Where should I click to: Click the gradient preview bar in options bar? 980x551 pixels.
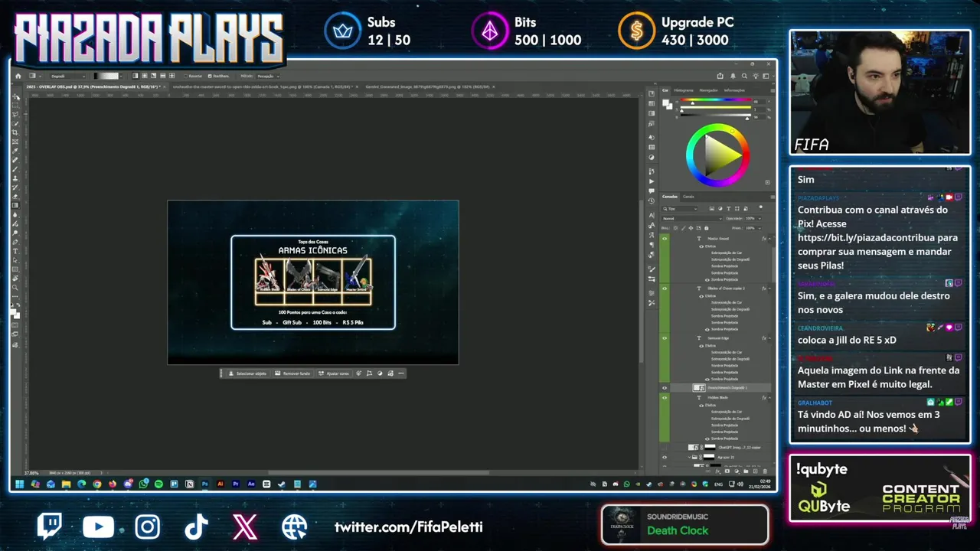coord(106,76)
